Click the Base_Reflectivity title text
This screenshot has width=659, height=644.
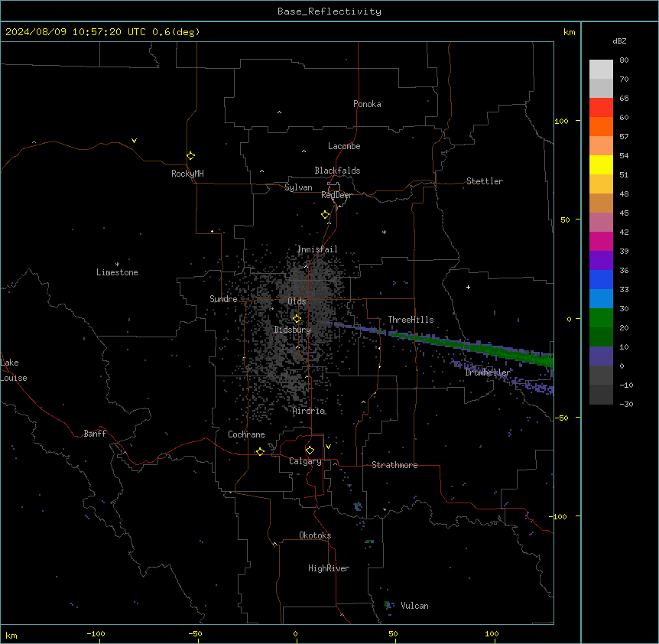coord(329,11)
